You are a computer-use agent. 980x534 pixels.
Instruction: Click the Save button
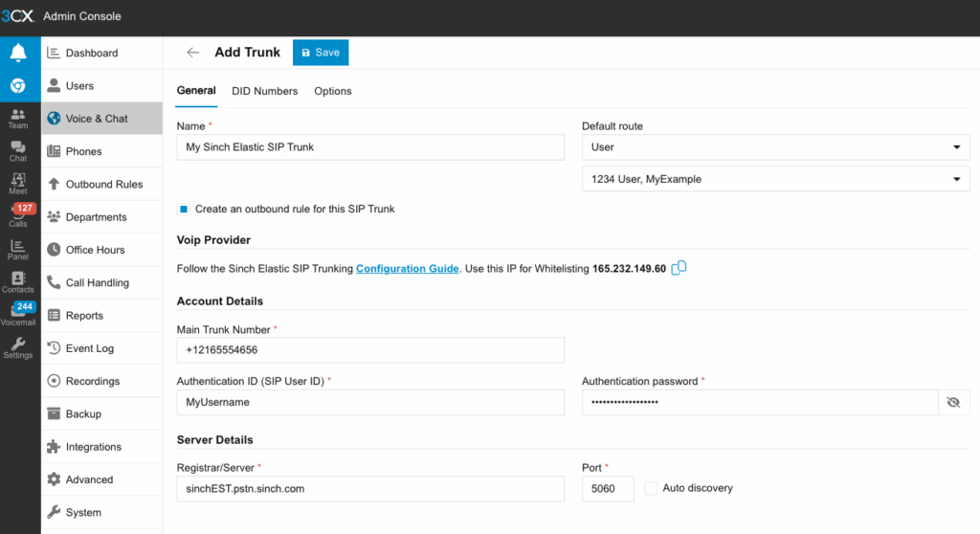[x=321, y=53]
